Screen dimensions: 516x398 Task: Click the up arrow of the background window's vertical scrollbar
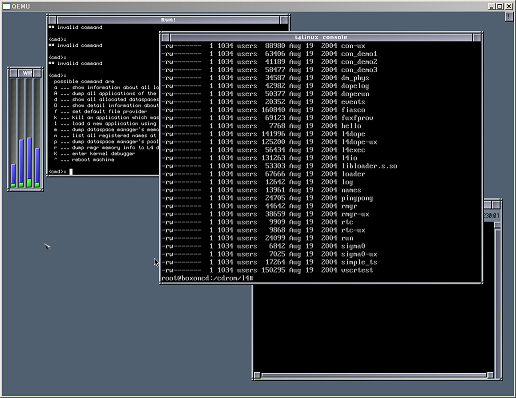(498, 226)
